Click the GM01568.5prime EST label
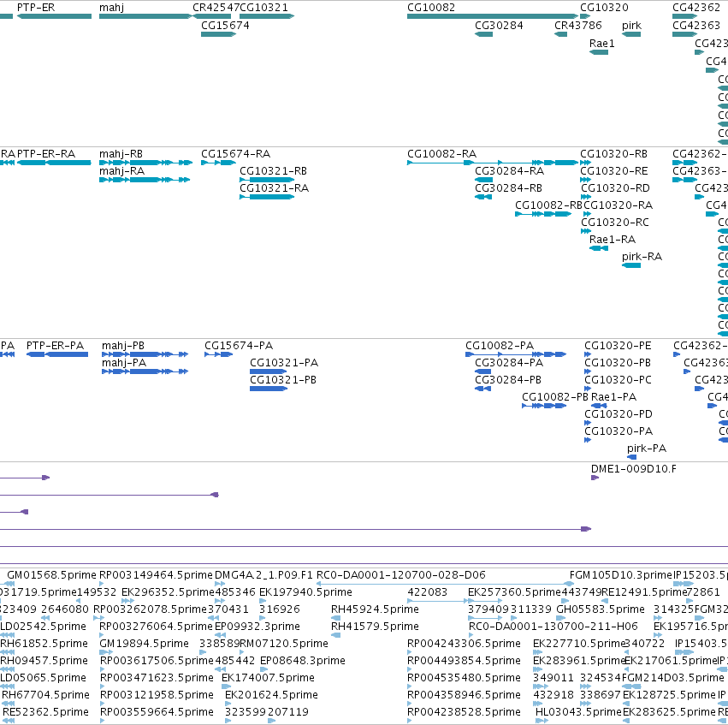 coord(51,575)
